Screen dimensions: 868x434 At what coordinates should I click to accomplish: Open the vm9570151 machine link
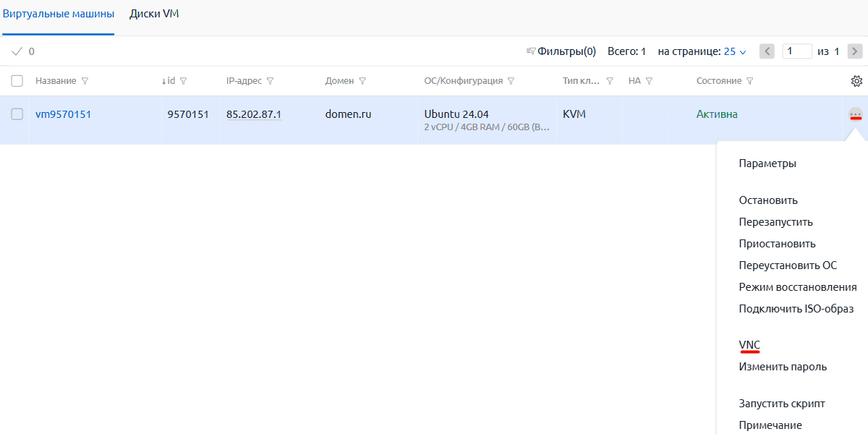coord(64,114)
